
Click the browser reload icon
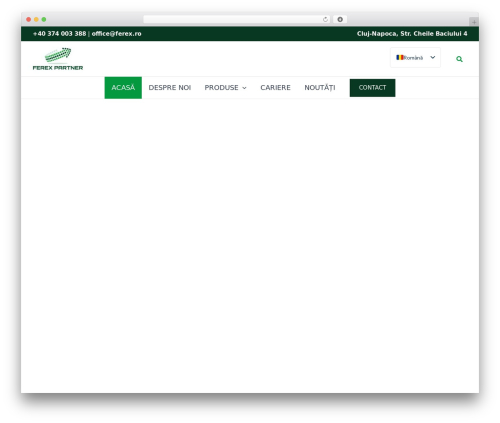click(x=325, y=20)
